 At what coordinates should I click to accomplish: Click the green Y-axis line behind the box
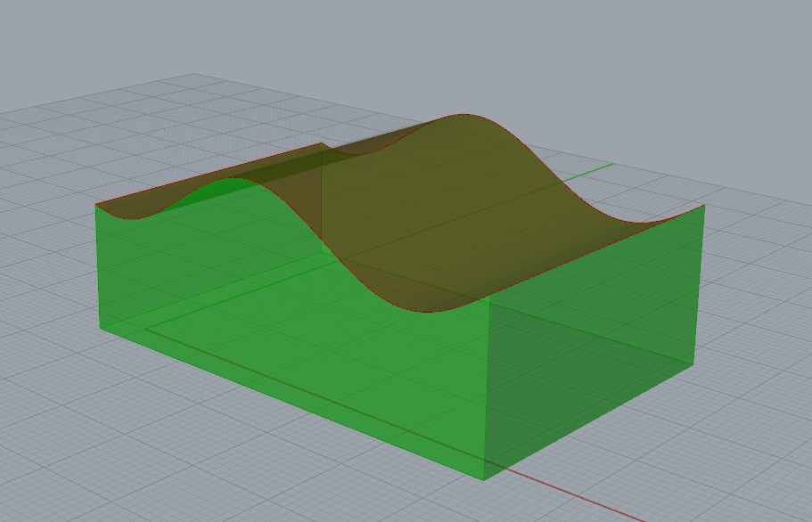click(x=589, y=172)
